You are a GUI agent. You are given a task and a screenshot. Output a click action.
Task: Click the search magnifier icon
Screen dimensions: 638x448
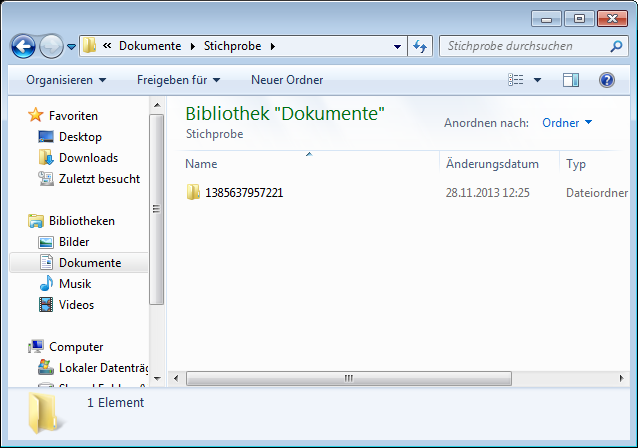point(618,46)
